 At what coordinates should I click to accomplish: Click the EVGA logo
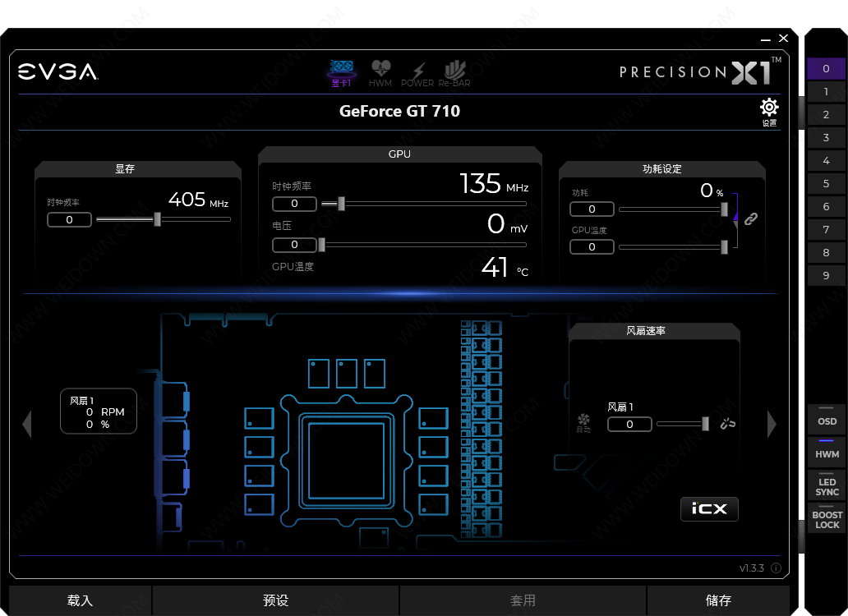(58, 72)
